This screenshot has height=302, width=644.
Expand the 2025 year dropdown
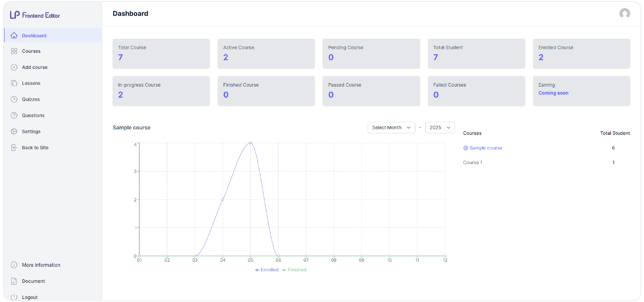click(x=440, y=128)
